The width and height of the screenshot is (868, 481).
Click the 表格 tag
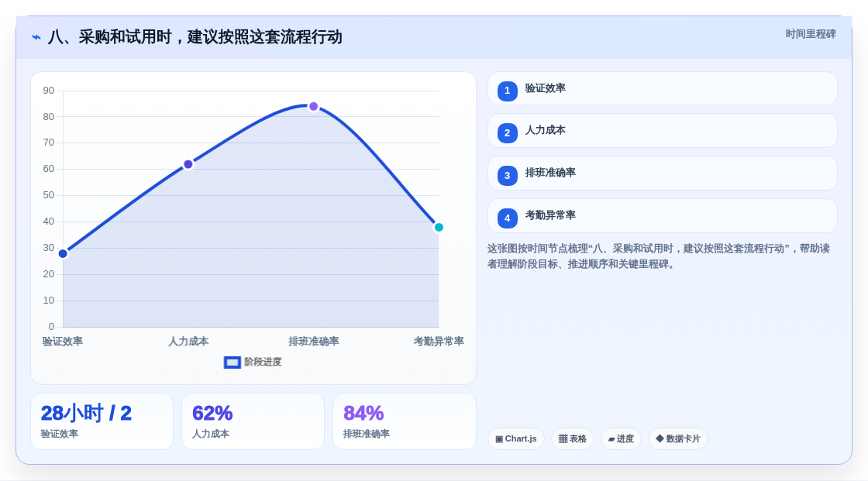click(x=573, y=439)
